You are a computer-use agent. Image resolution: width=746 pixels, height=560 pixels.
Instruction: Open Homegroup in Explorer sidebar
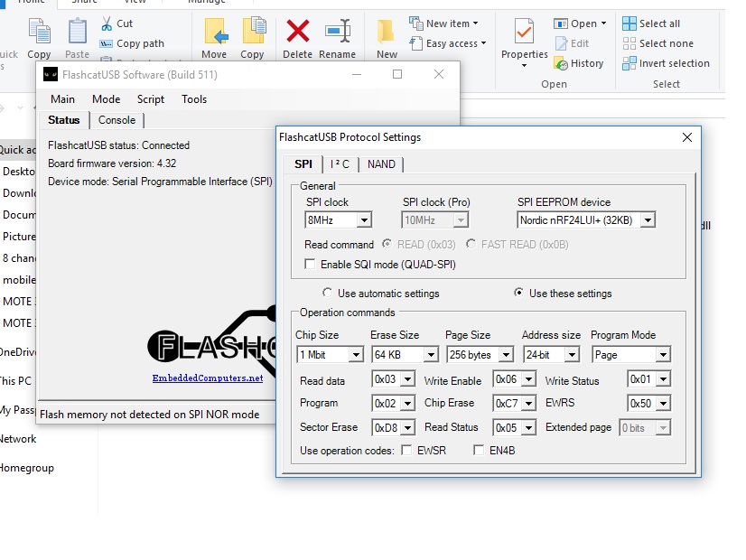pos(27,468)
